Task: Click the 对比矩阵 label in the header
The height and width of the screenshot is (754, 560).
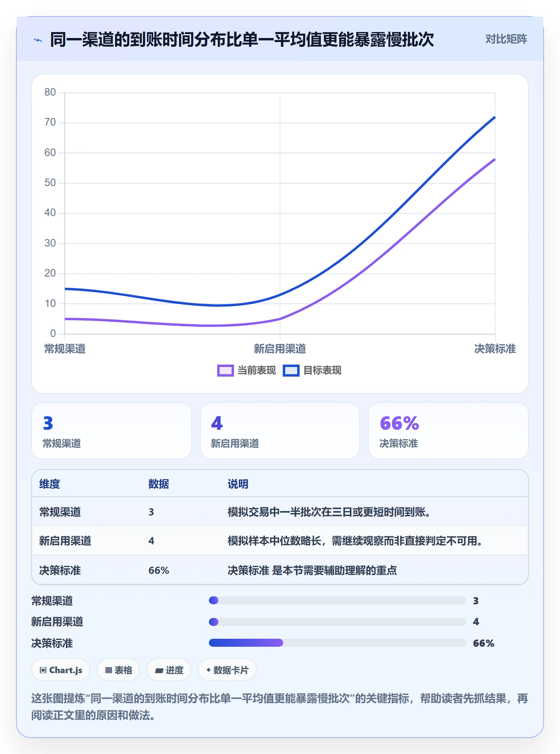Action: [506, 39]
